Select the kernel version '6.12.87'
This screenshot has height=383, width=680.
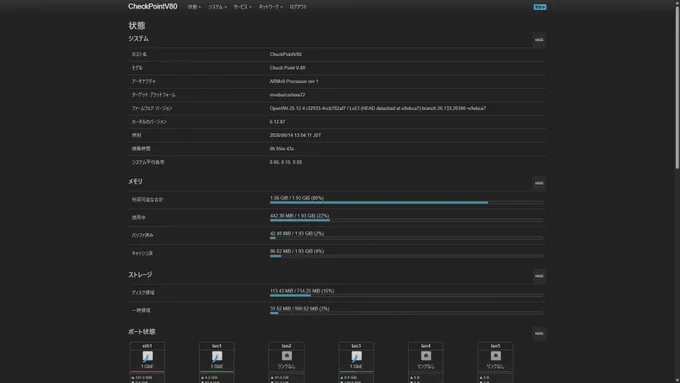(x=278, y=122)
